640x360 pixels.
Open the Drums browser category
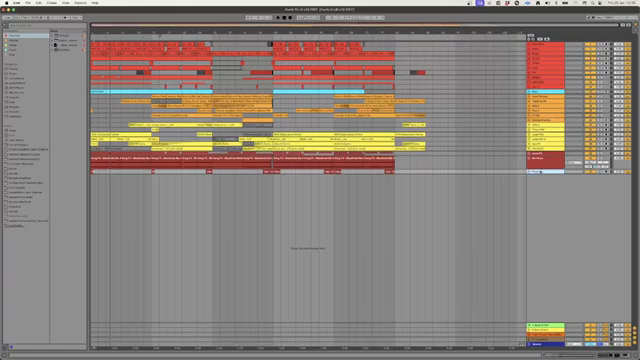point(13,73)
